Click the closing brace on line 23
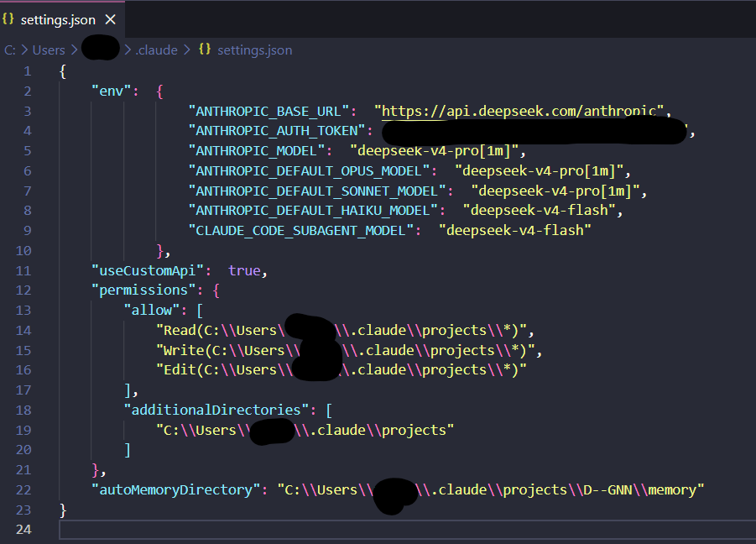This screenshot has height=544, width=756. (63, 510)
